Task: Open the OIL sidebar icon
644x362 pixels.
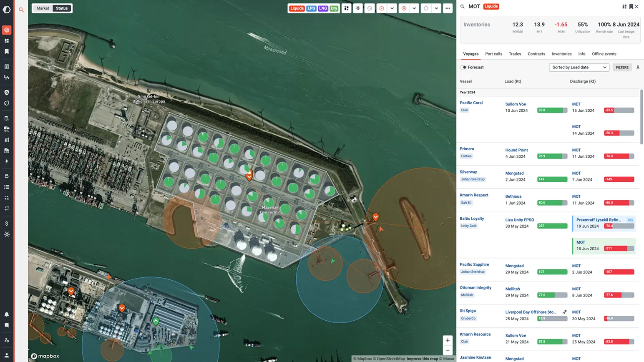Action: point(7,129)
